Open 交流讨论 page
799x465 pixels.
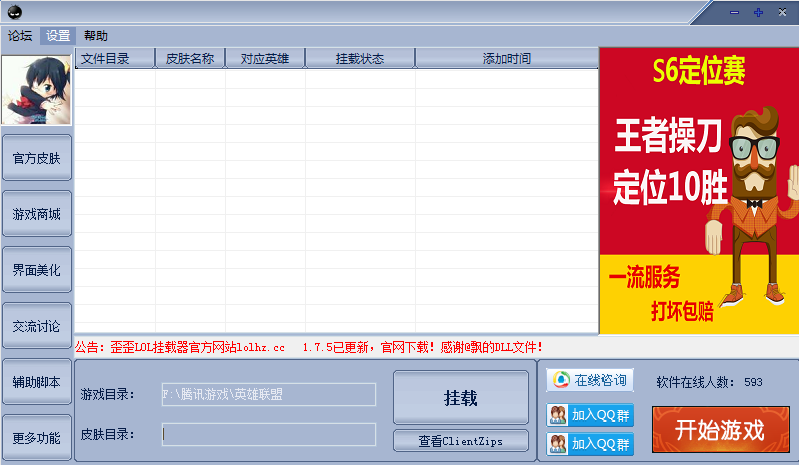point(37,326)
